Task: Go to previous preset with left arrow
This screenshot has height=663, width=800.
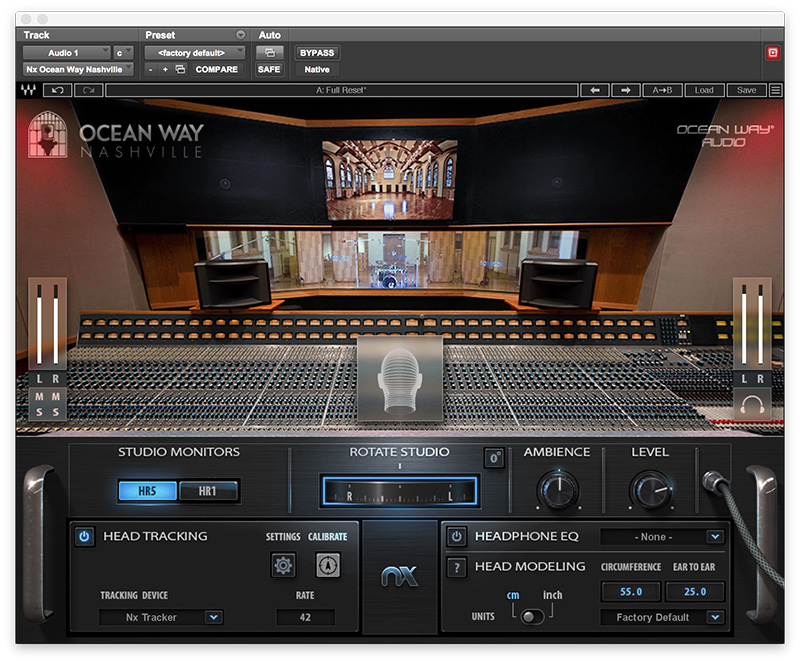Action: point(595,90)
